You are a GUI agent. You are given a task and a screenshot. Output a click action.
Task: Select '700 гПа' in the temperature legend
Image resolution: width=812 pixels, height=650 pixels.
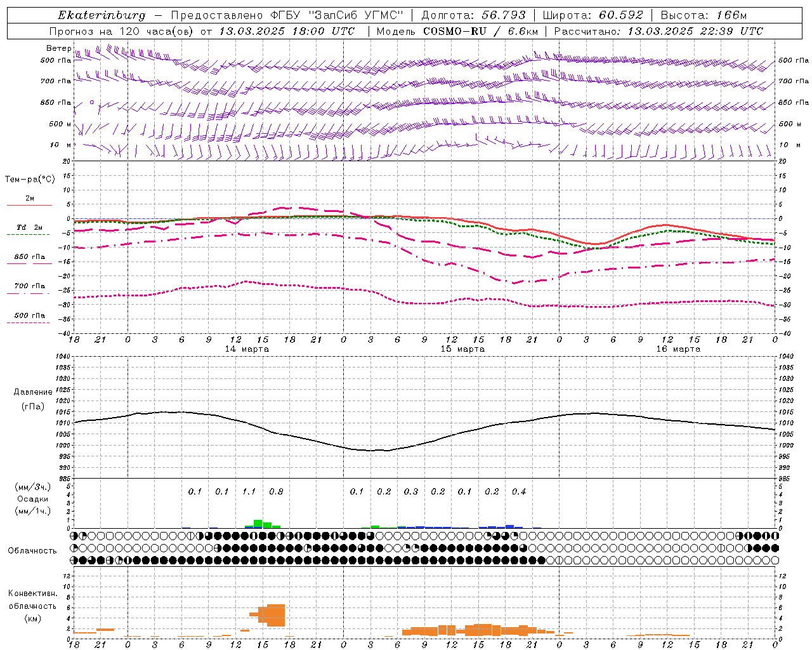point(30,286)
